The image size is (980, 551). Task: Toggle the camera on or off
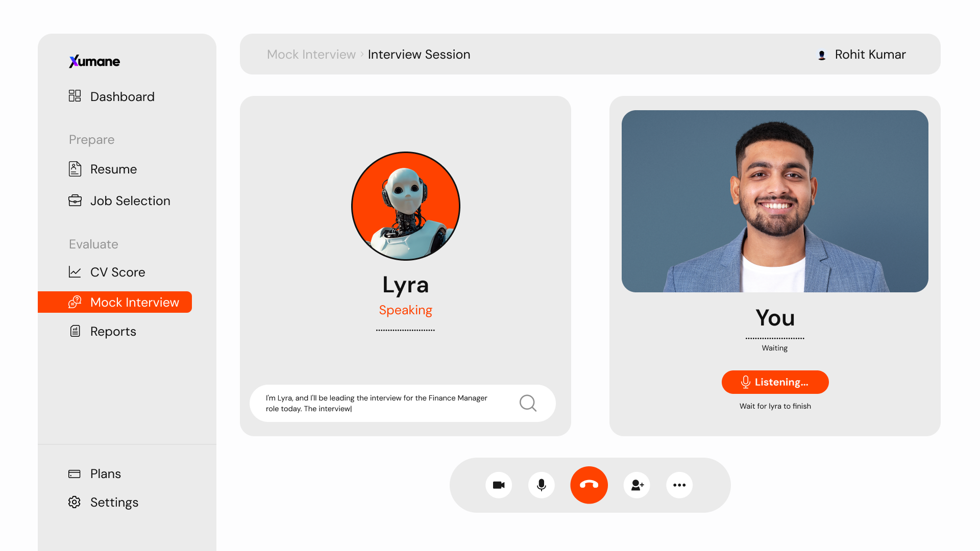pos(499,485)
